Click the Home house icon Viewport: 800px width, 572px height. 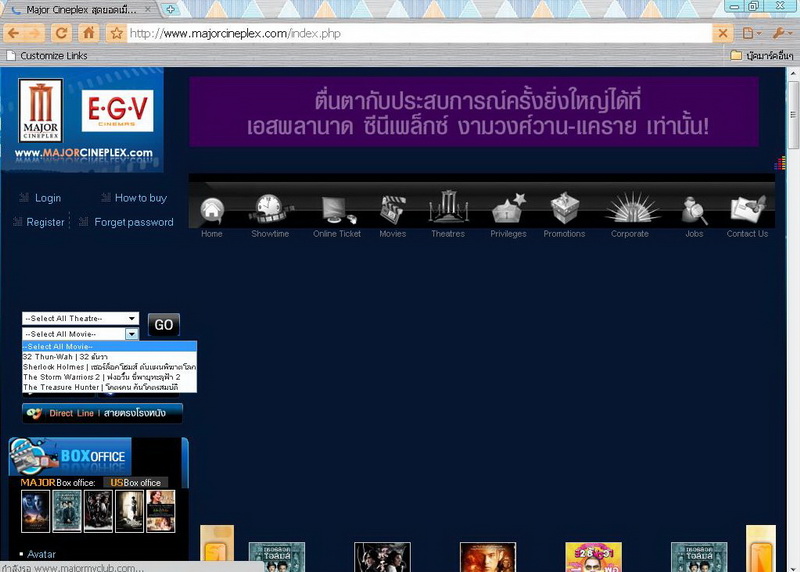212,210
